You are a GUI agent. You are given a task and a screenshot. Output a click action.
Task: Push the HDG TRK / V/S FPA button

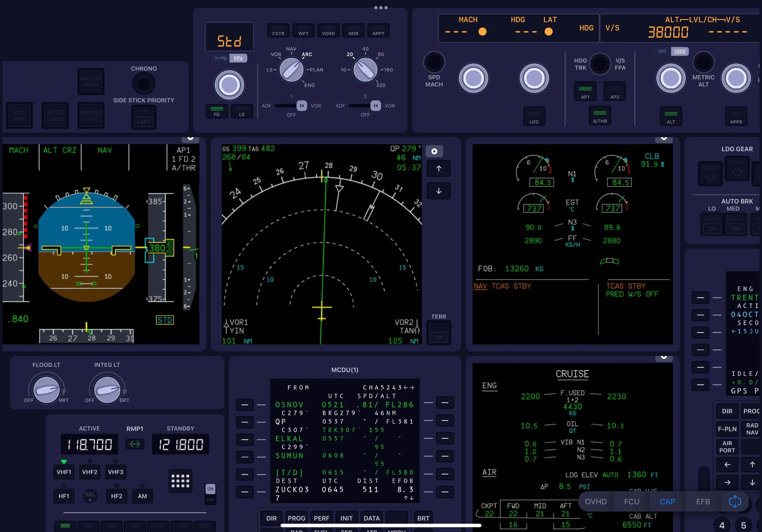coord(600,63)
